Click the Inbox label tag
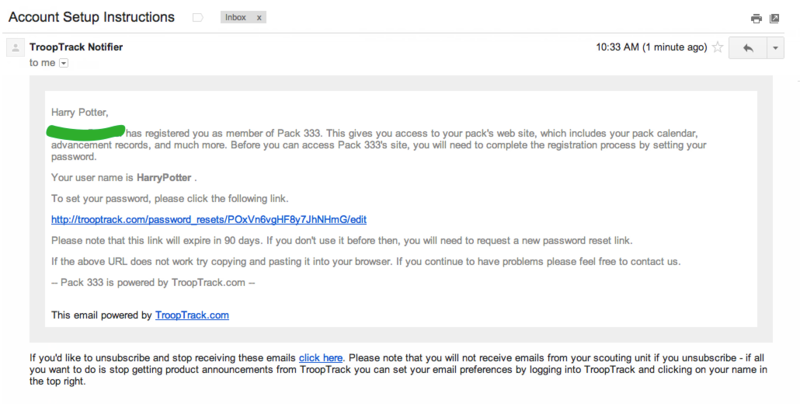The height and width of the screenshot is (404, 800). pyautogui.click(x=236, y=17)
